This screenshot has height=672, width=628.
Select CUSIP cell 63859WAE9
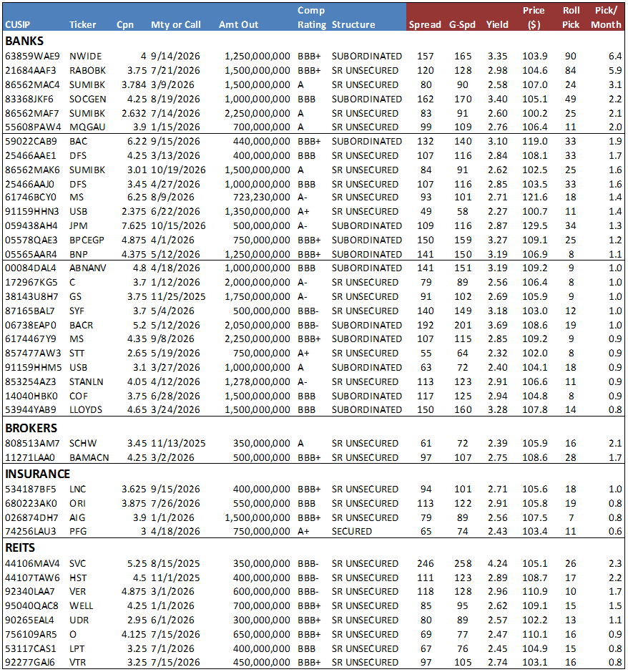coord(32,56)
